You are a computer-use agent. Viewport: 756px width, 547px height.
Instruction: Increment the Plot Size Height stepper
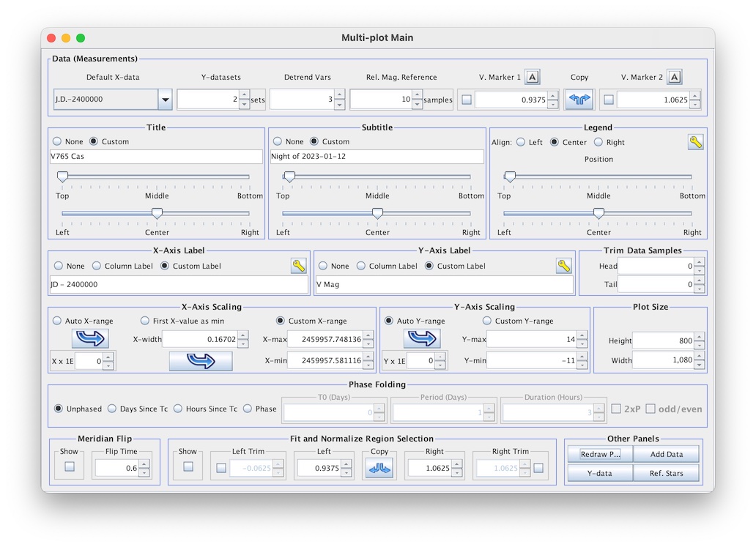pyautogui.click(x=698, y=337)
